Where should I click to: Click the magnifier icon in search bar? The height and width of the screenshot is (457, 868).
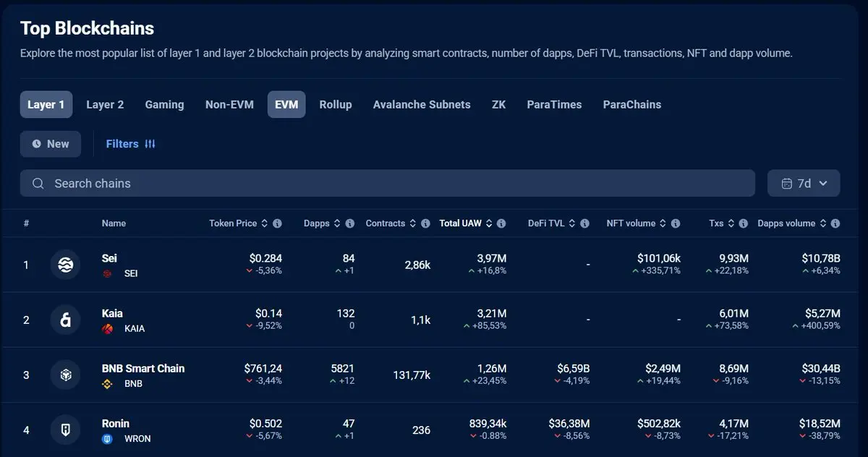coord(39,184)
